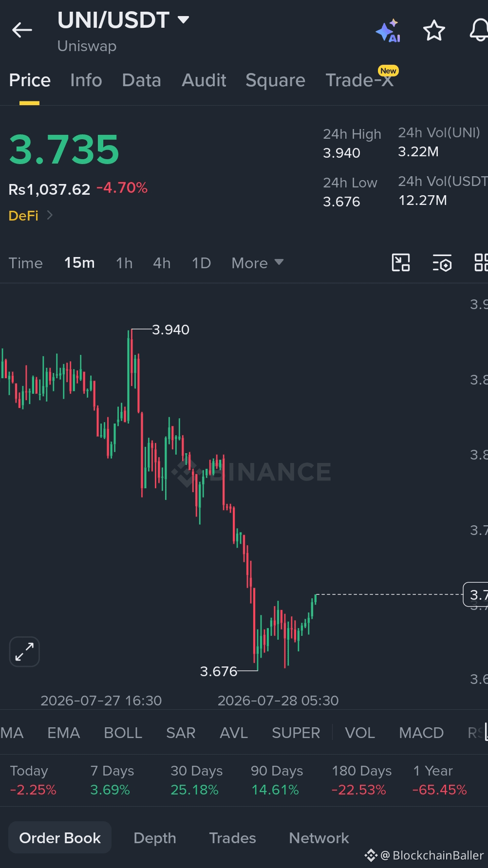This screenshot has height=868, width=488.
Task: Open the Order Book tab
Action: click(60, 838)
